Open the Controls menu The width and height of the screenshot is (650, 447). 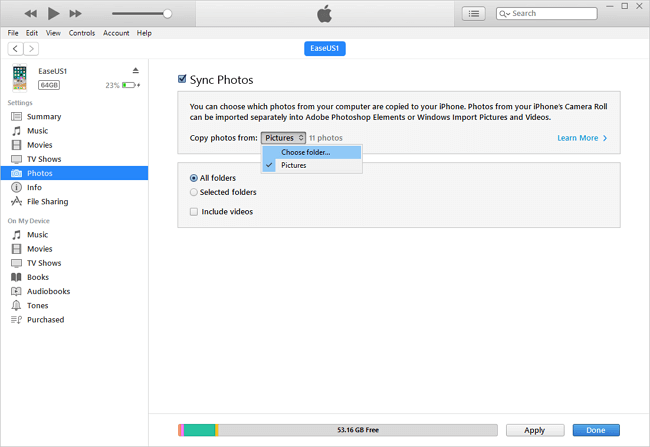[82, 33]
